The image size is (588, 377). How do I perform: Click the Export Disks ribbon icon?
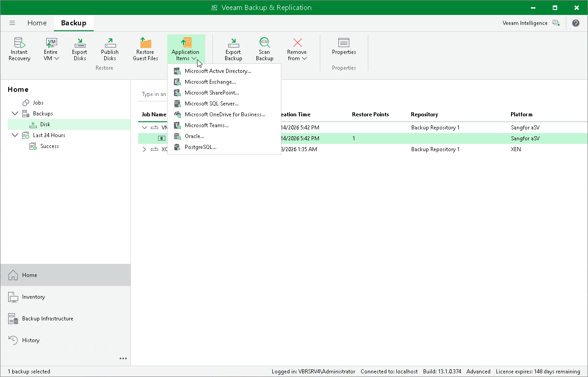point(80,49)
